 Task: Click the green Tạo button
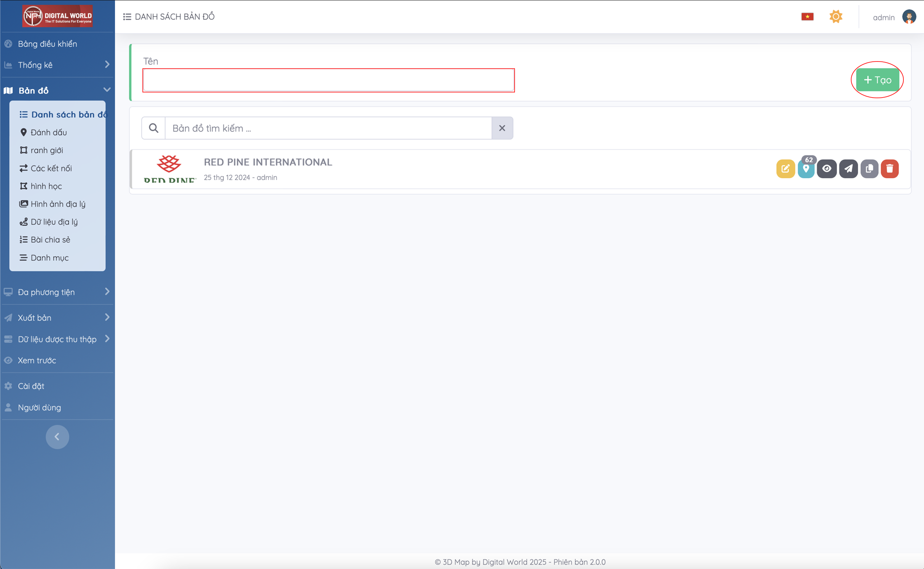click(877, 80)
